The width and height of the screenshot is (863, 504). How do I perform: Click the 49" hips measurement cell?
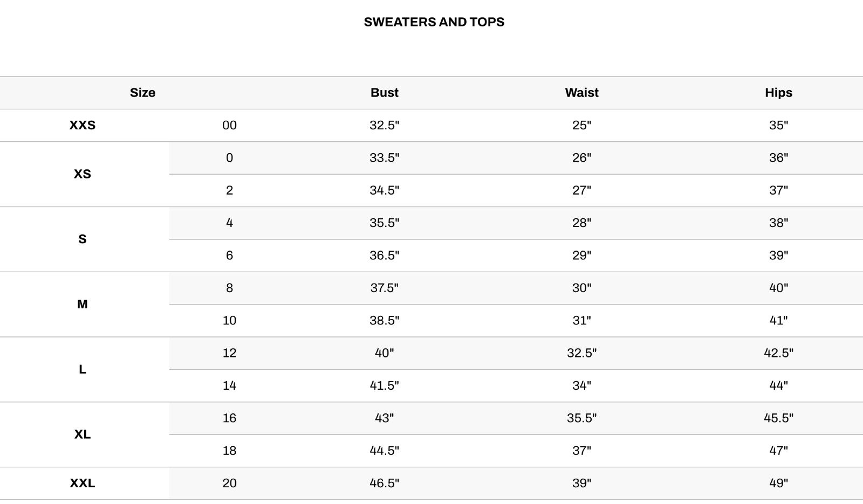tap(778, 483)
